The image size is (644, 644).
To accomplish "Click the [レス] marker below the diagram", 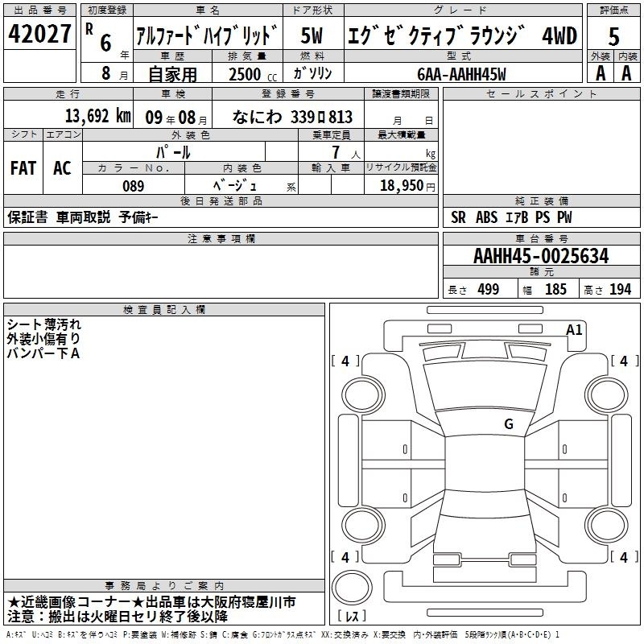I will (x=351, y=617).
